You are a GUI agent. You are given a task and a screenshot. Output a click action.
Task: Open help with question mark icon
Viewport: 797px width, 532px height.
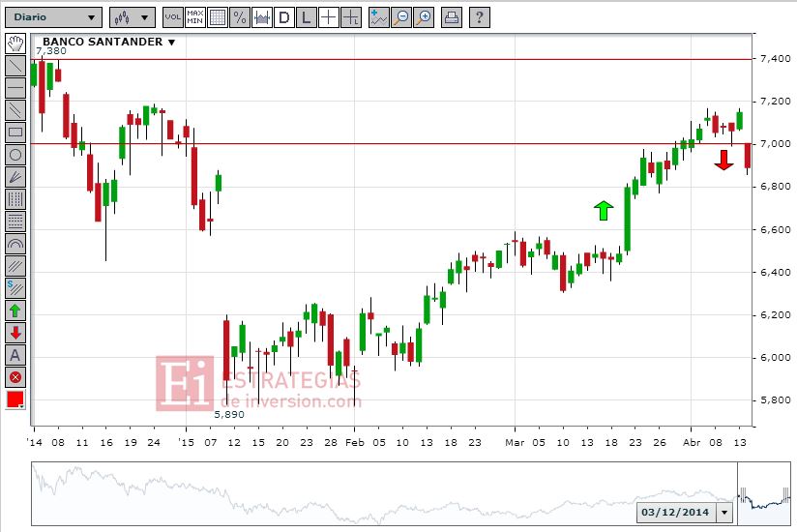480,17
